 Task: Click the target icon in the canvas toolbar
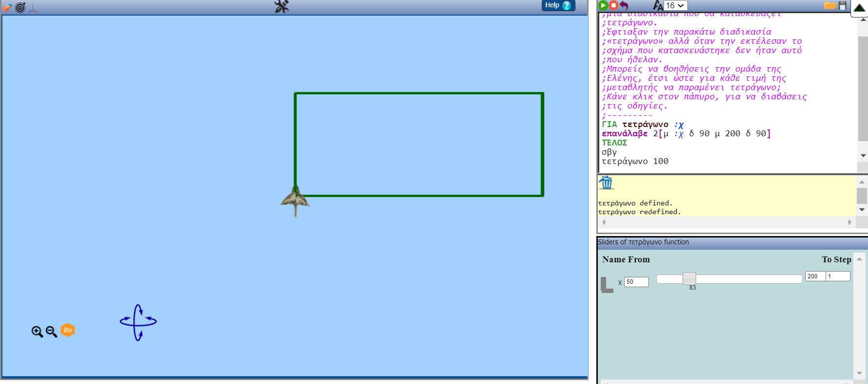pyautogui.click(x=20, y=7)
